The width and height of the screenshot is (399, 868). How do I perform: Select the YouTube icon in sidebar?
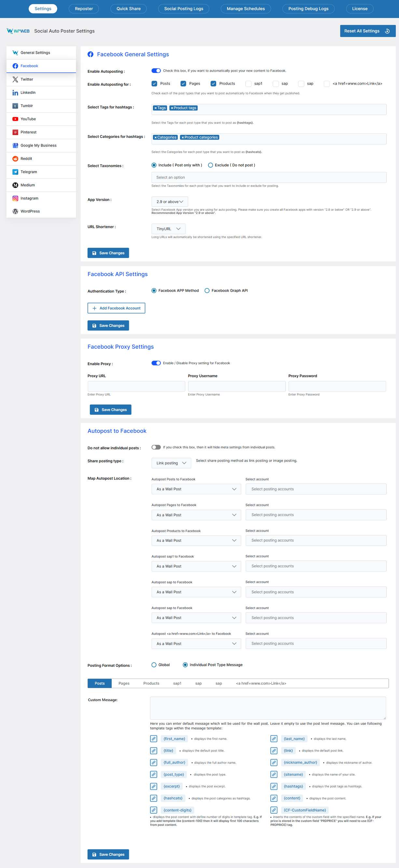(15, 119)
